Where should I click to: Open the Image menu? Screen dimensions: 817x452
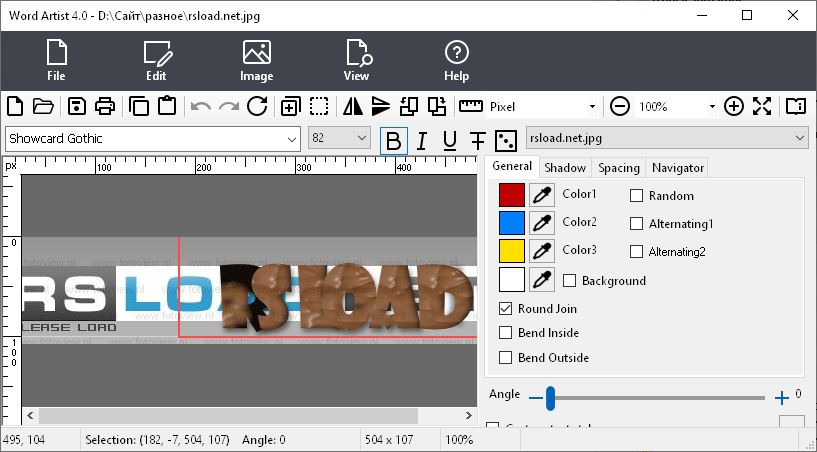256,60
